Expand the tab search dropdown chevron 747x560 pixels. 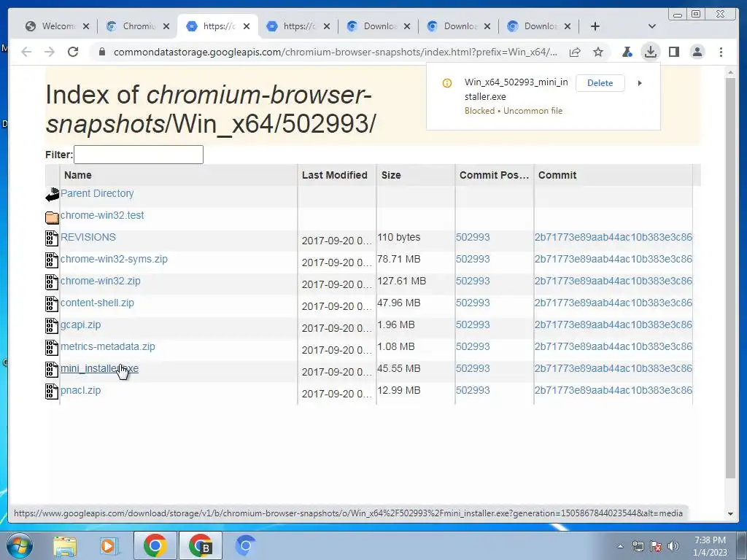(x=652, y=26)
